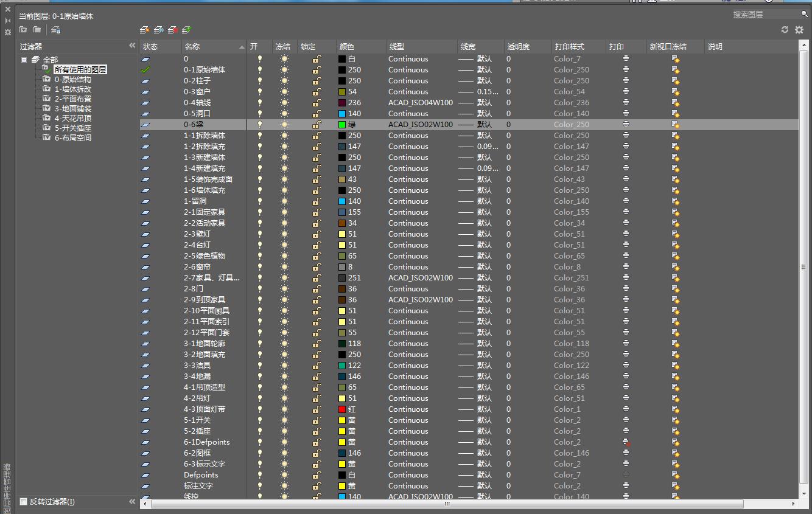Open the Layer States Manager icon
The width and height of the screenshot is (812, 514).
[x=56, y=29]
